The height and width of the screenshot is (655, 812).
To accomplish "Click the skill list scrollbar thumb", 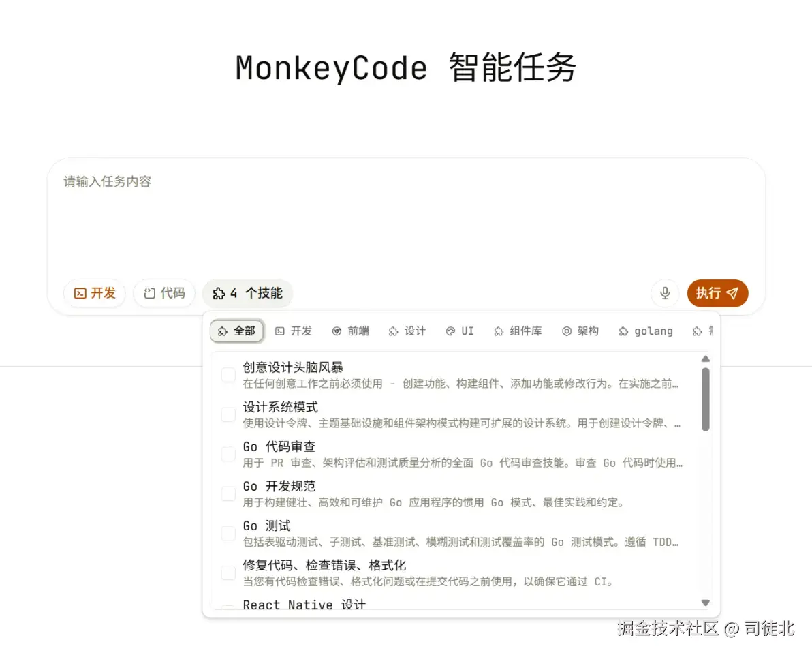I will pyautogui.click(x=705, y=399).
